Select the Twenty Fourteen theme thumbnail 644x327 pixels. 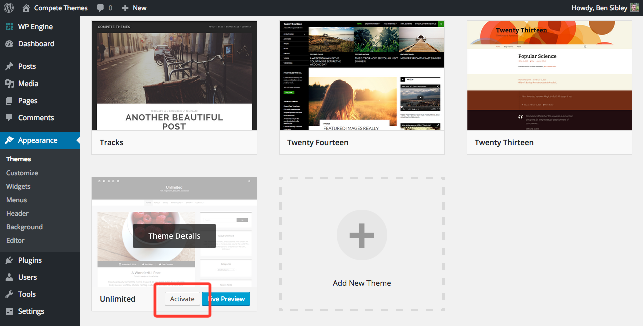(361, 75)
